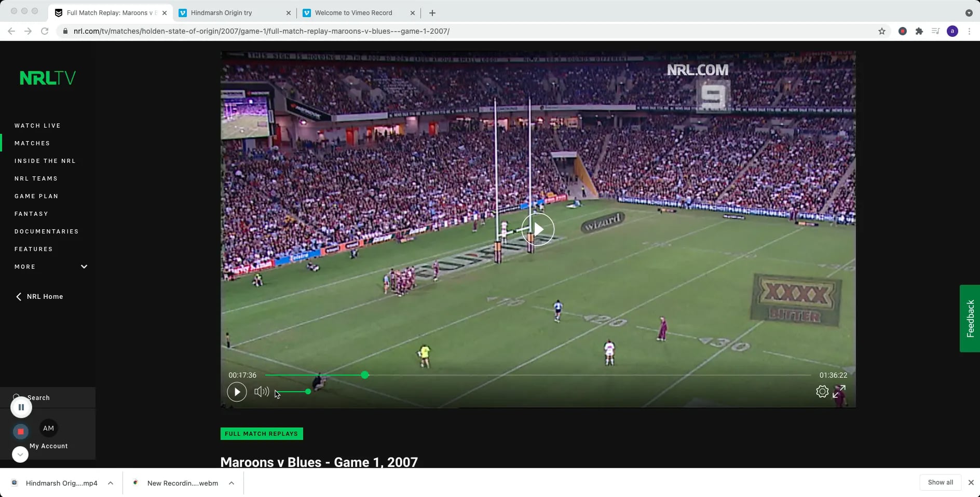Give feedback using the green side tab

[970, 319]
